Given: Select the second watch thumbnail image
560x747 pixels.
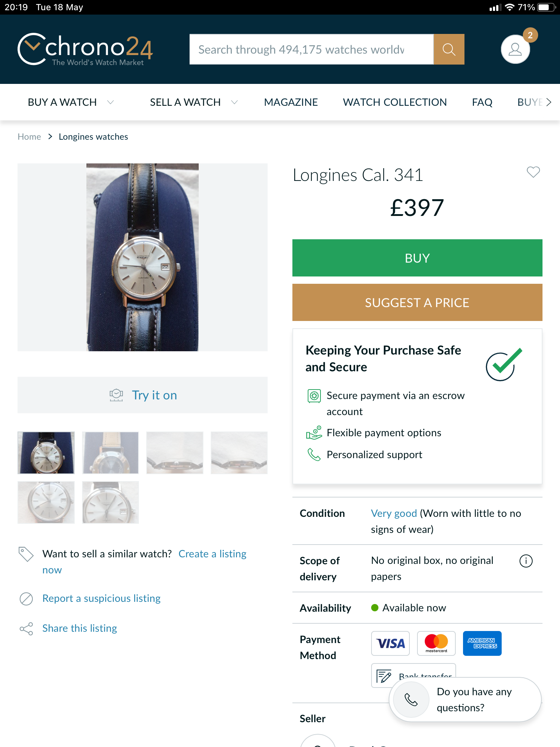Looking at the screenshot, I should [x=110, y=453].
